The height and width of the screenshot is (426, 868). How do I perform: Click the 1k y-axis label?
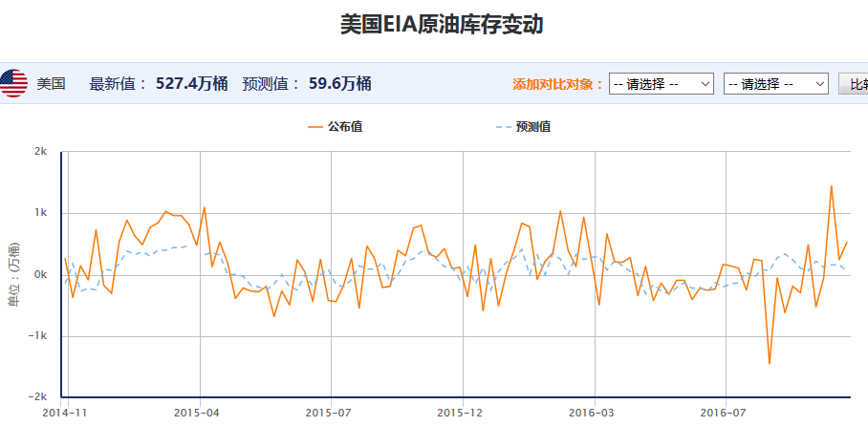click(x=41, y=213)
